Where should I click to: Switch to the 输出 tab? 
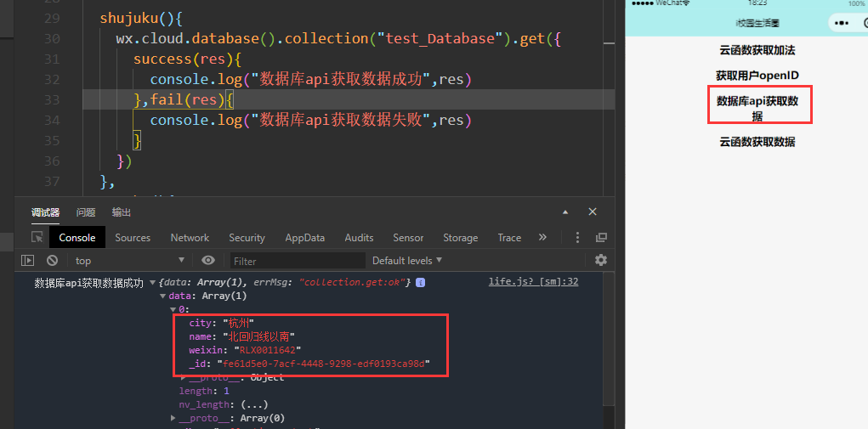coord(122,212)
